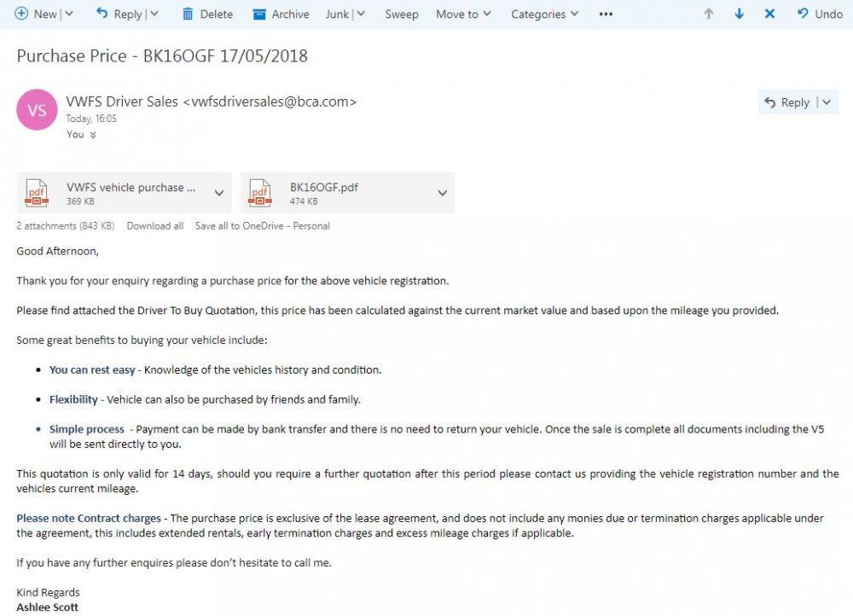Click the Download all link
The height and width of the screenshot is (616, 853).
[x=155, y=226]
